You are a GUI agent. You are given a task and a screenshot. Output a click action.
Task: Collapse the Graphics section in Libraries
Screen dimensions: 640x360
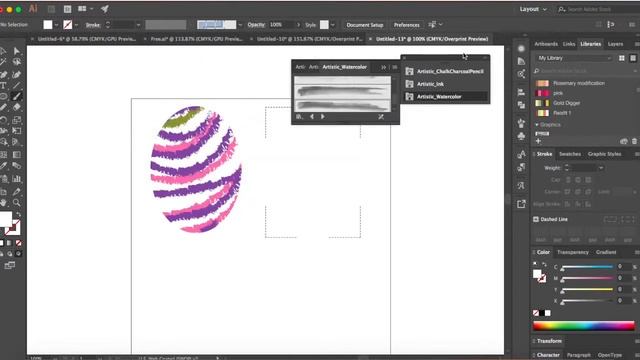pyautogui.click(x=537, y=125)
